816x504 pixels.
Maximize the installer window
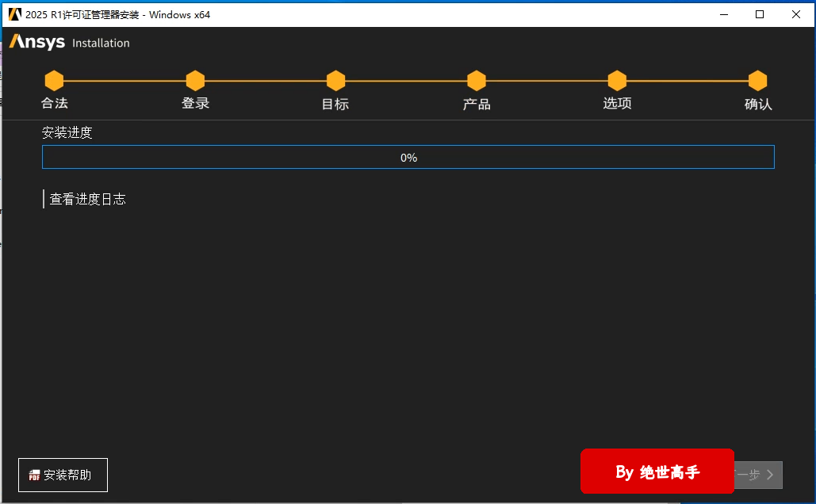pyautogui.click(x=760, y=14)
